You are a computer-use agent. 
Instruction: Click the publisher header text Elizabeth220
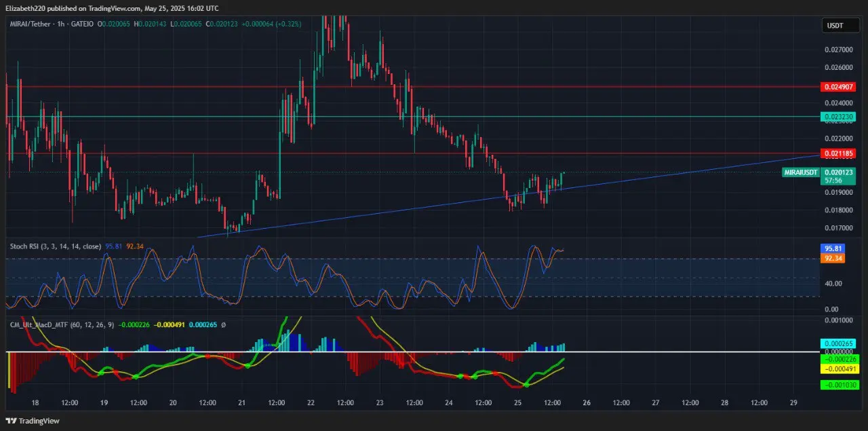[27, 7]
